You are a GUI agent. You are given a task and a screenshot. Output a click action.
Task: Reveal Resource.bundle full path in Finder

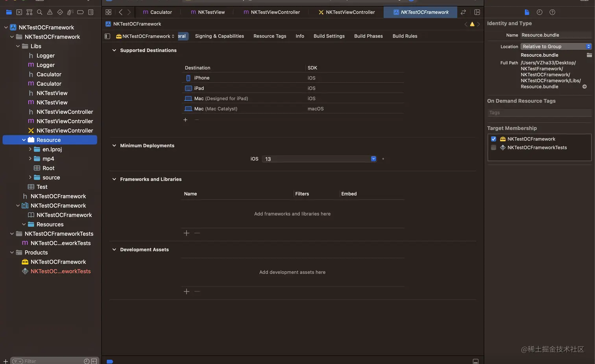[x=584, y=87]
